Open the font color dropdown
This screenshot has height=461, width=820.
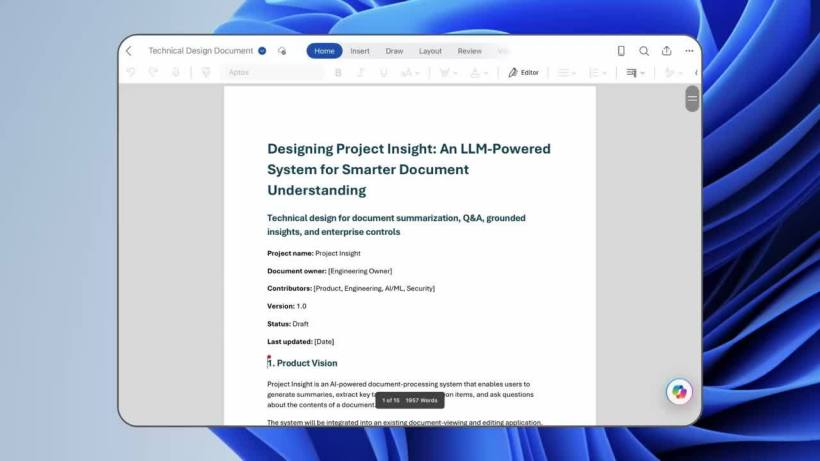pyautogui.click(x=479, y=73)
